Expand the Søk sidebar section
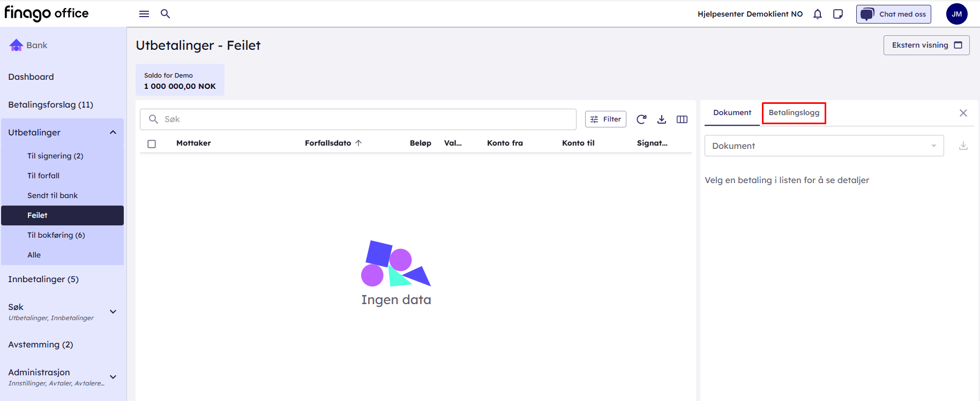 point(113,312)
